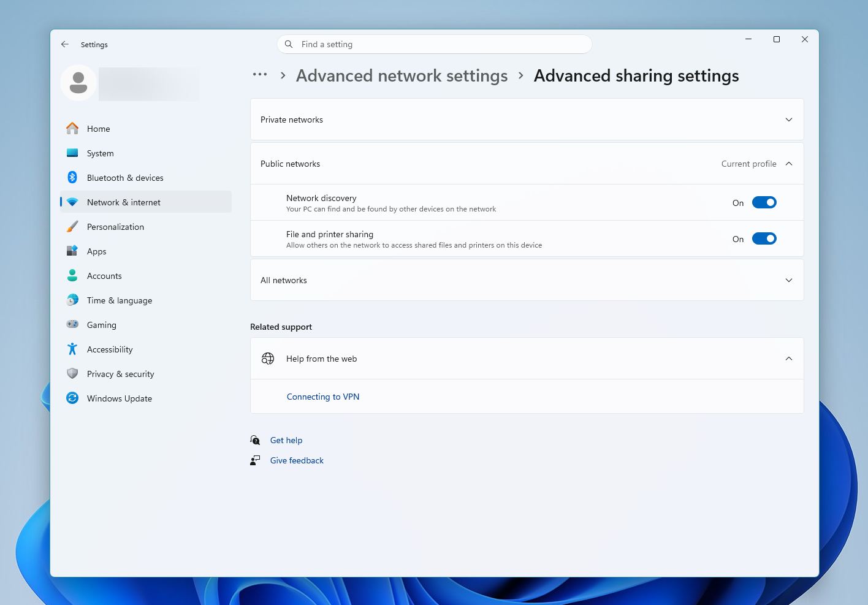Open the breadcrumb ellipsis menu
This screenshot has width=868, height=605.
click(x=260, y=75)
